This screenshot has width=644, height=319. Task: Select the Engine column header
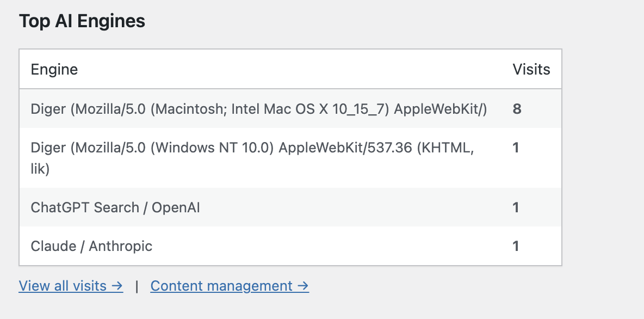click(54, 69)
